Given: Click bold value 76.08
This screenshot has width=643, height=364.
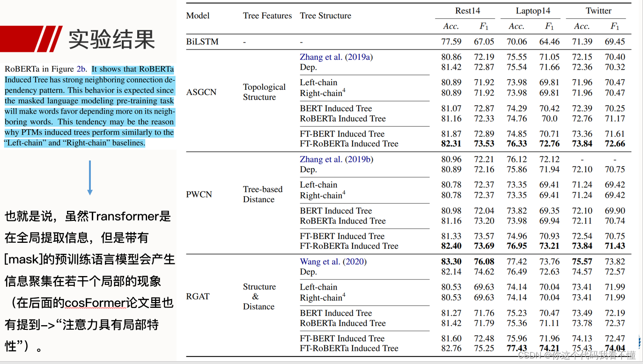Looking at the screenshot, I should pyautogui.click(x=484, y=262).
